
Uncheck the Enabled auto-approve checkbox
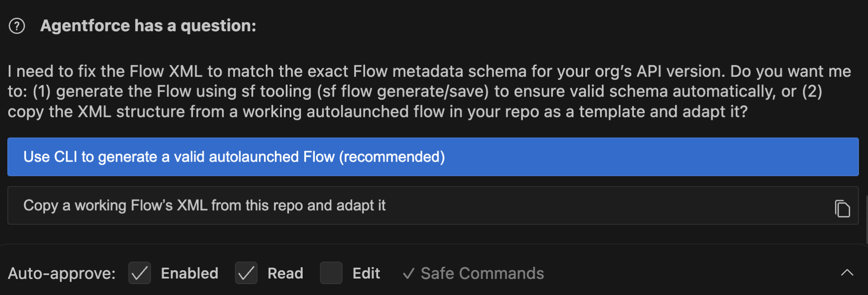pos(139,273)
